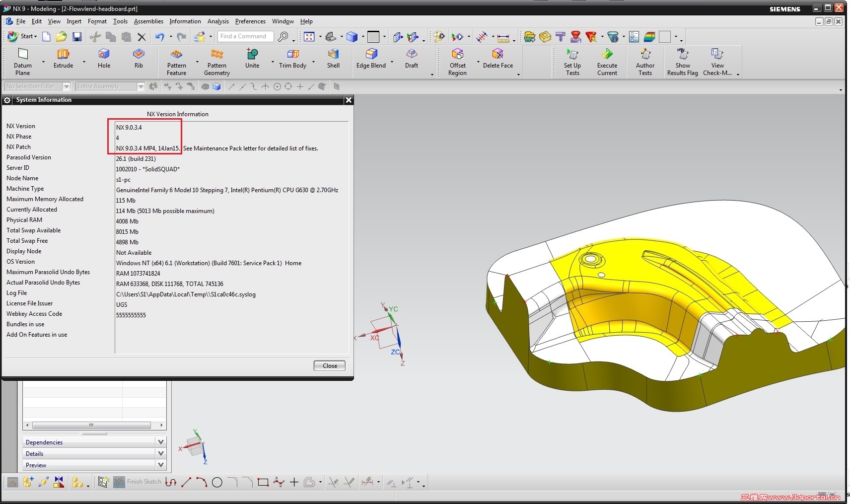Open the Selection Filter dropdown

[x=67, y=86]
